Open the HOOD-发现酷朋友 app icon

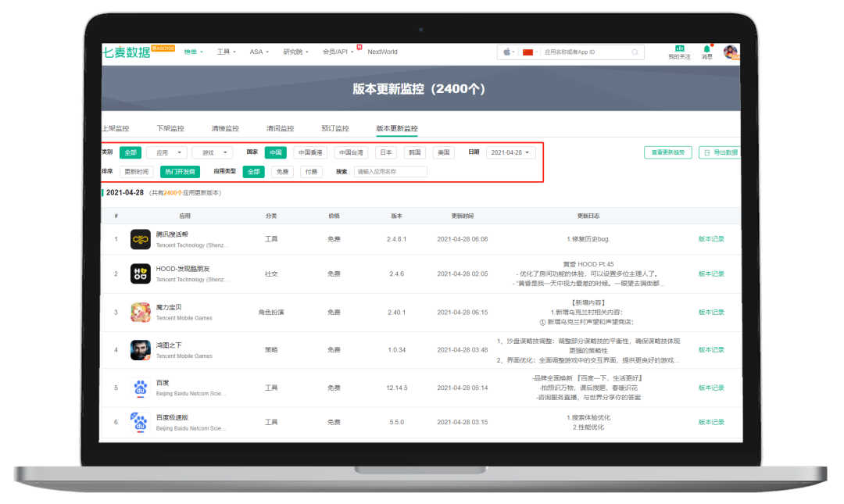click(141, 273)
